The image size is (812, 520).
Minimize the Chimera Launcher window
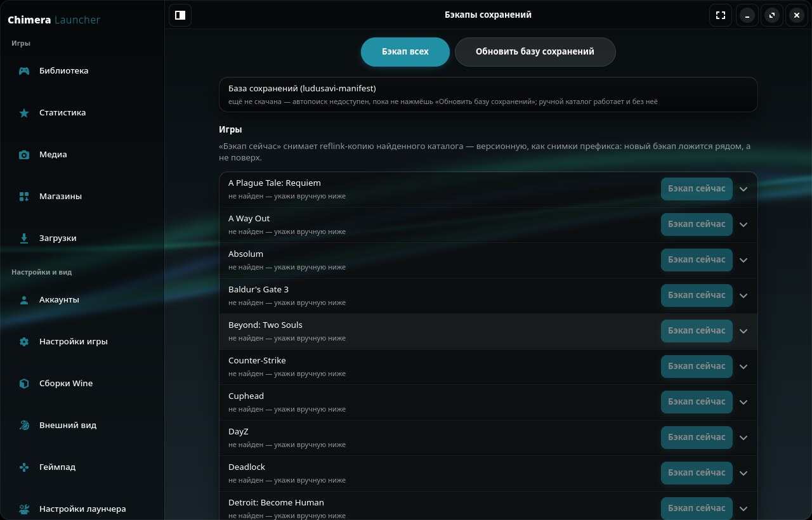pyautogui.click(x=747, y=15)
